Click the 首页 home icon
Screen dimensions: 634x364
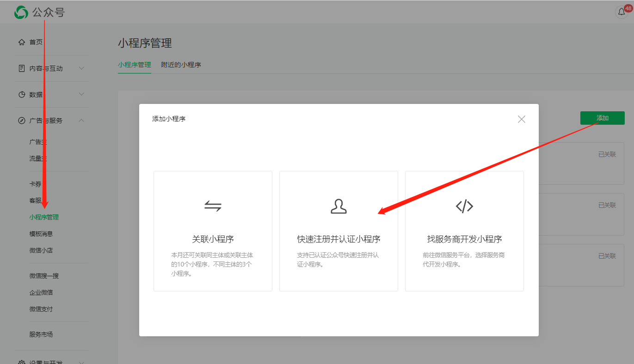pyautogui.click(x=21, y=42)
